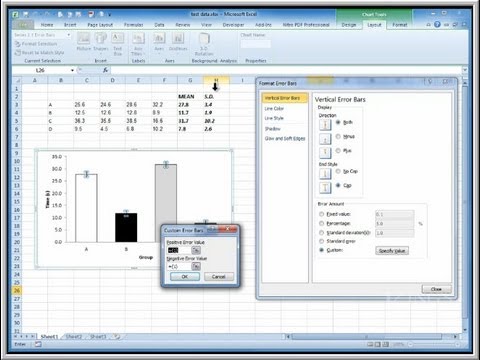
Task: Select the Cap radio button
Action: [x=338, y=185]
